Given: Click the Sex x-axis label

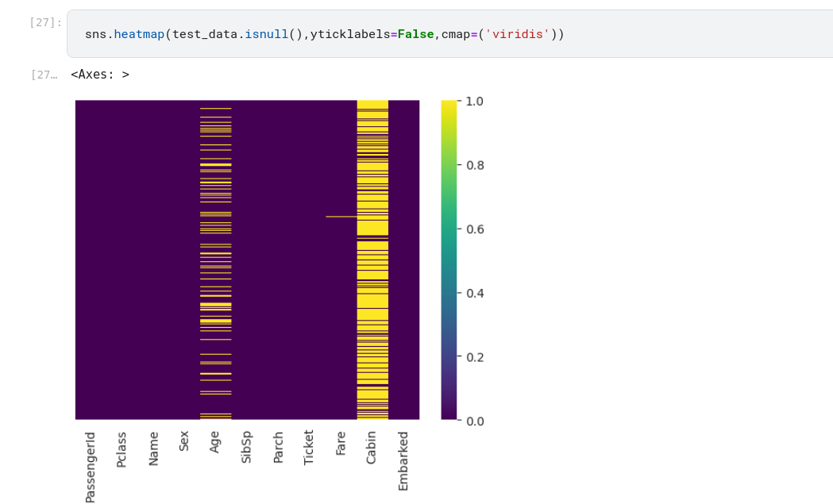Looking at the screenshot, I should click(184, 441).
